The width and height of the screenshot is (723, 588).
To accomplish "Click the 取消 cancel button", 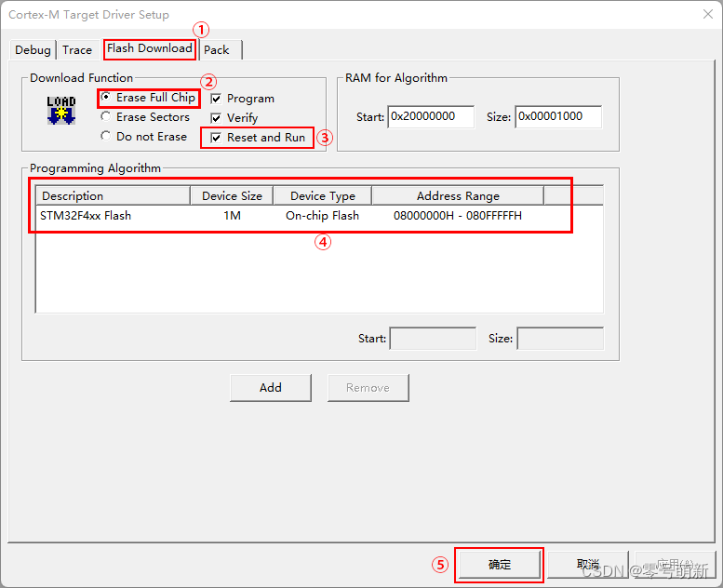I will tap(587, 565).
